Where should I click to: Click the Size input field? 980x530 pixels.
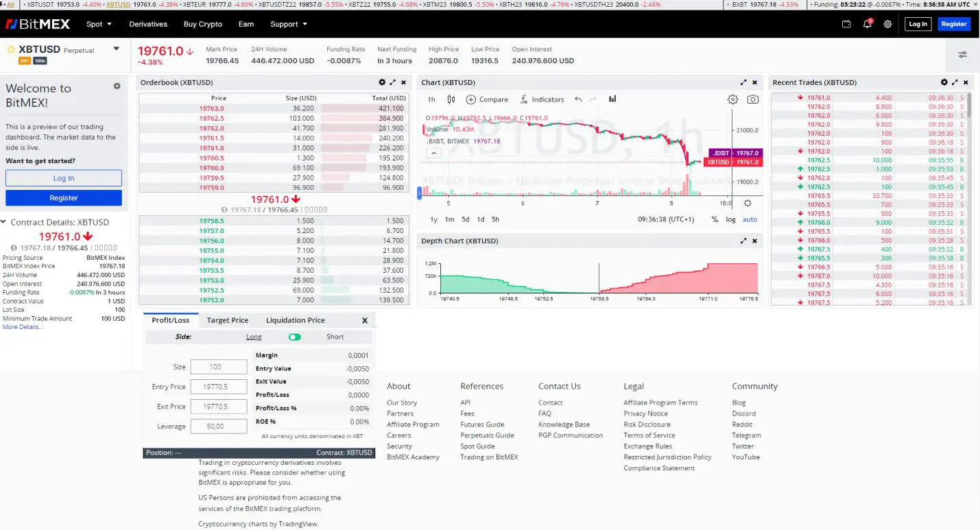(219, 367)
